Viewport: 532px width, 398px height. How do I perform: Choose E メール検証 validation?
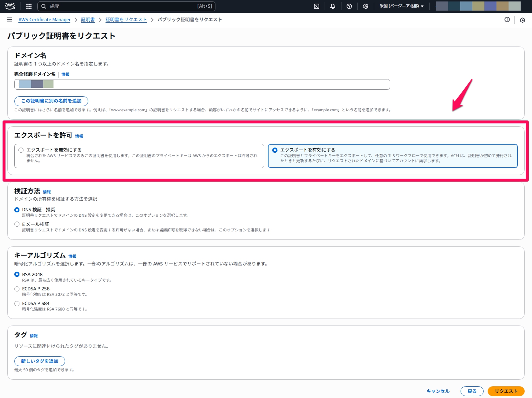coord(17,224)
